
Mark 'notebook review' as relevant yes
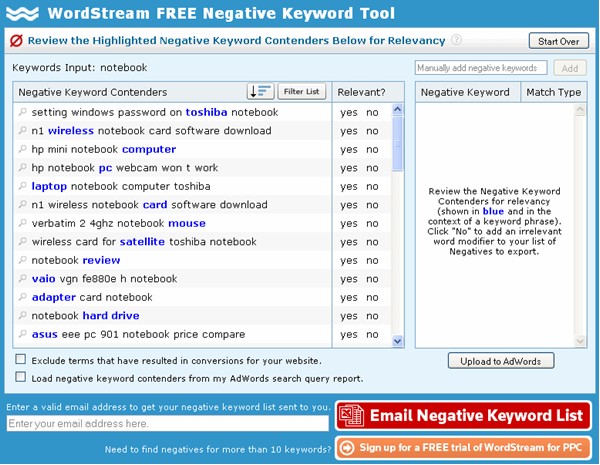[349, 261]
